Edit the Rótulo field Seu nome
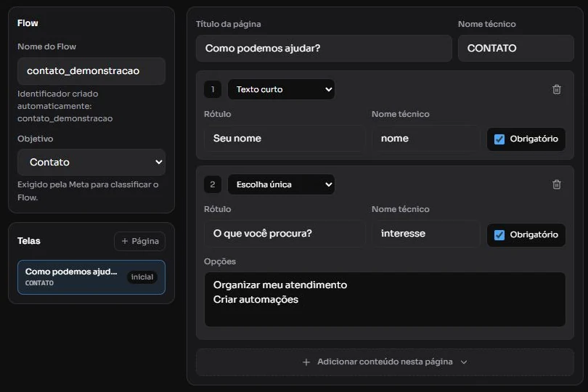 coord(285,139)
